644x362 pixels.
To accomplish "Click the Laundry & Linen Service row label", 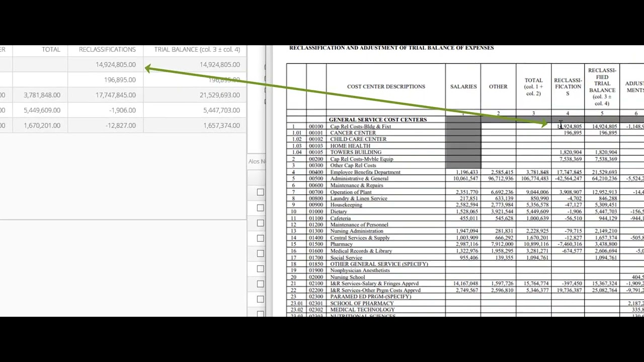I will click(359, 199).
